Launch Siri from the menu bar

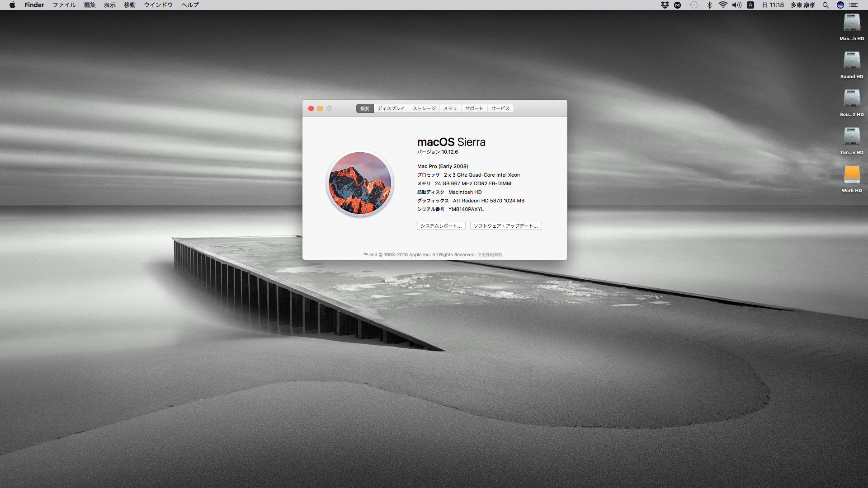point(840,5)
